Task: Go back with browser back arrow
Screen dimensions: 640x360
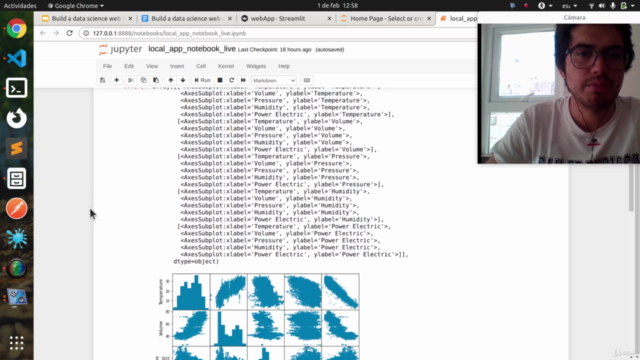Action: 43,33
